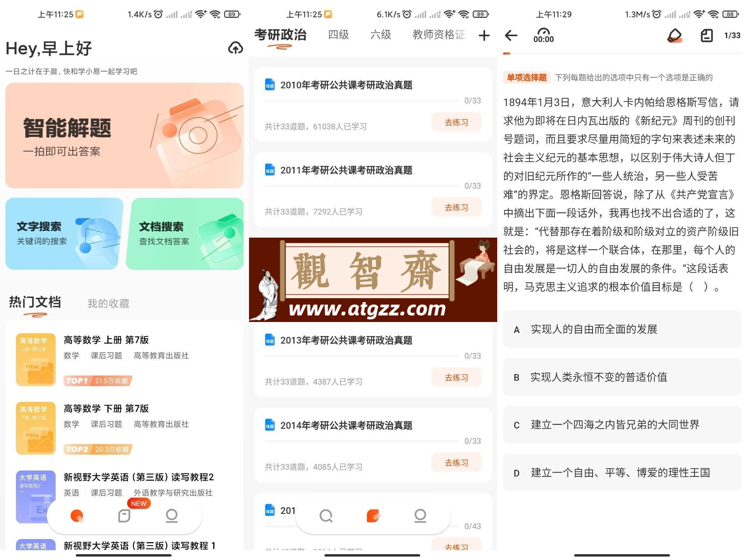The image size is (747, 560).
Task: Tap orange home icon in left bottom bar
Action: pyautogui.click(x=77, y=516)
